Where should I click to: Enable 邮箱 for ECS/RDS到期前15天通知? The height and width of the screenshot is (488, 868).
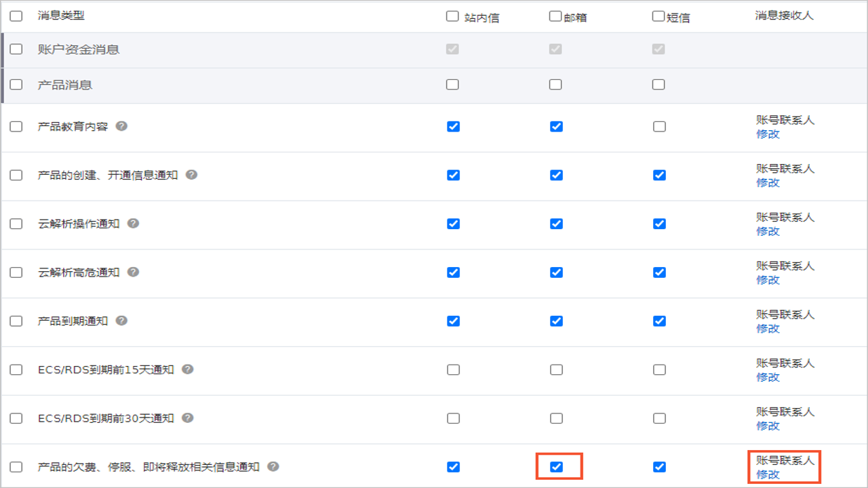tap(556, 370)
